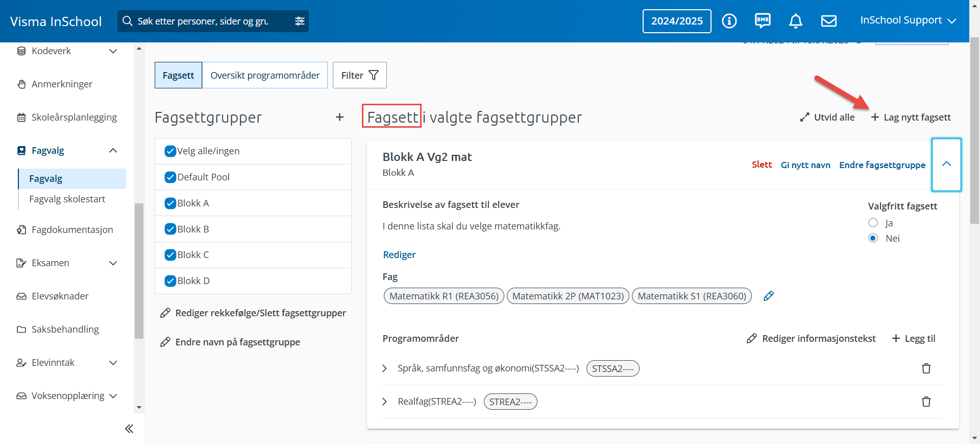
Task: Click the Skoleårsplanlegging calendar icon
Action: (21, 118)
